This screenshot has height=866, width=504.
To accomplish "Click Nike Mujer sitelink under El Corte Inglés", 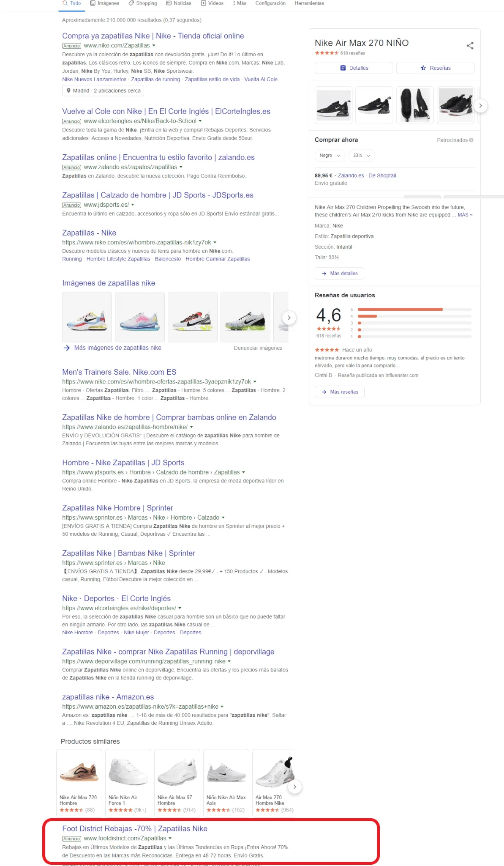I will (136, 633).
